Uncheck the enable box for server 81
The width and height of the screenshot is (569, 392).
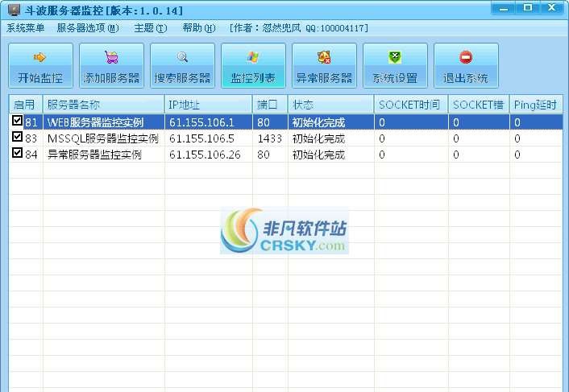click(x=17, y=120)
